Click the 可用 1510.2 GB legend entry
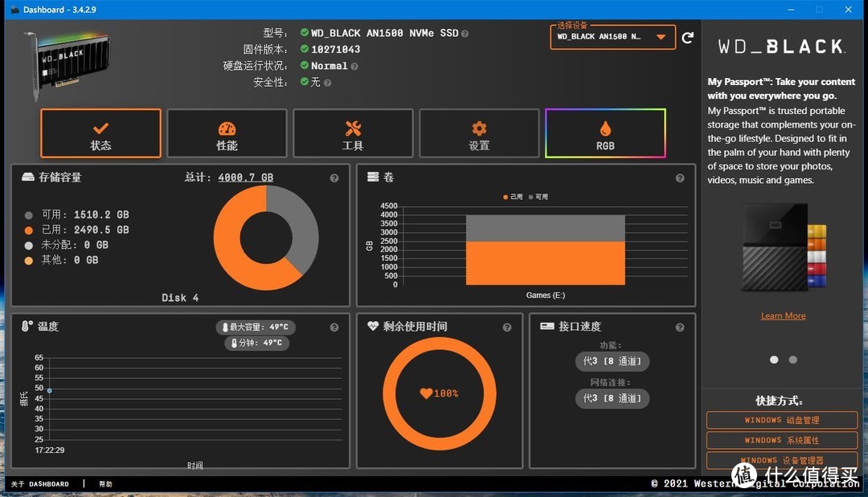The height and width of the screenshot is (497, 868). (x=77, y=214)
